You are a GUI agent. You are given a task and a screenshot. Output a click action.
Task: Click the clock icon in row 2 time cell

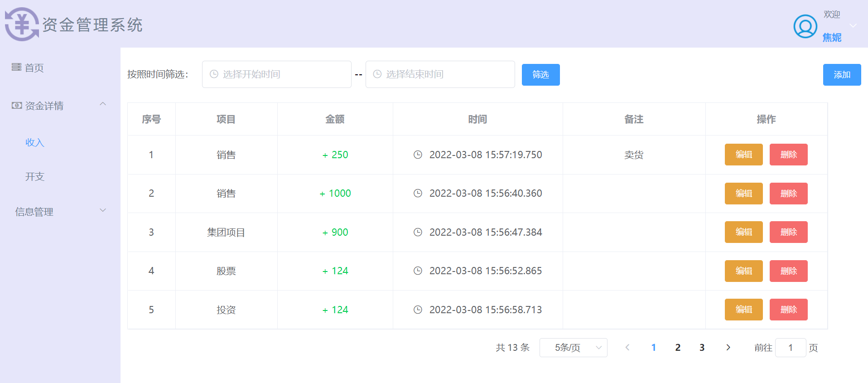[x=418, y=193]
